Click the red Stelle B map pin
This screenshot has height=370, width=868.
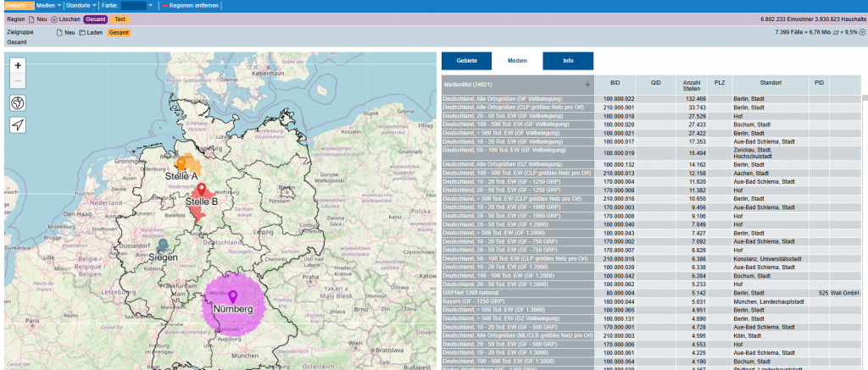click(201, 189)
